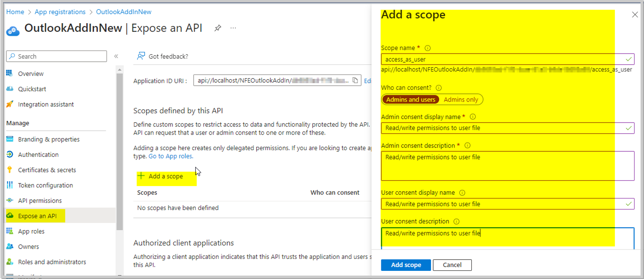644x279 pixels.
Task: Close the Add a scope panel
Action: tap(635, 15)
